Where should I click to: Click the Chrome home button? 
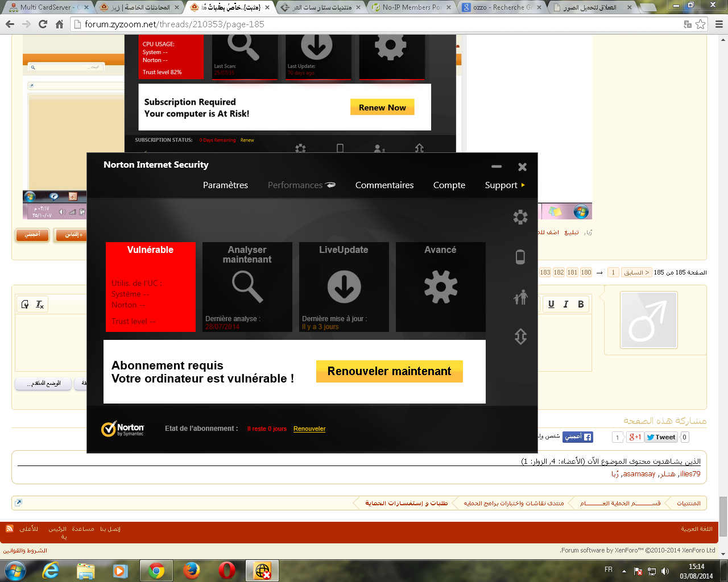(59, 24)
